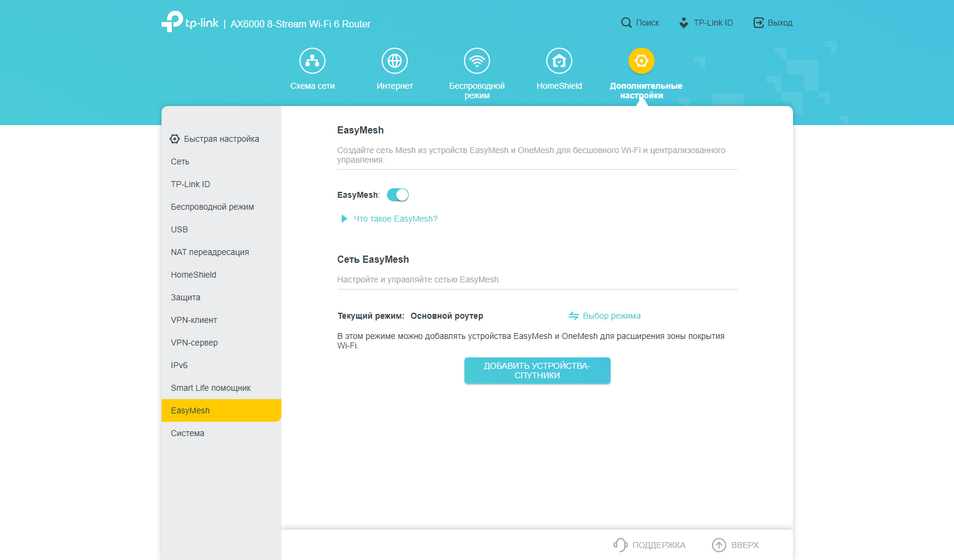Click the Выбор режима link text
The image size is (954, 560).
(x=612, y=316)
